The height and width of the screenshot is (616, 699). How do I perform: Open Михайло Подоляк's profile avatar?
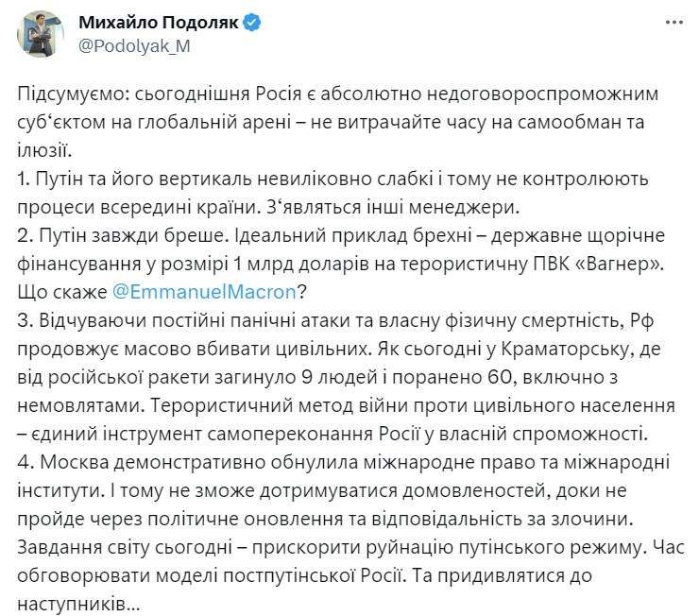tap(40, 34)
